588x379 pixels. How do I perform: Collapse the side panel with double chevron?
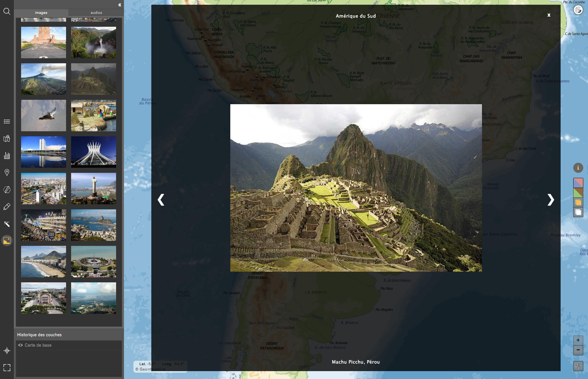click(x=120, y=5)
